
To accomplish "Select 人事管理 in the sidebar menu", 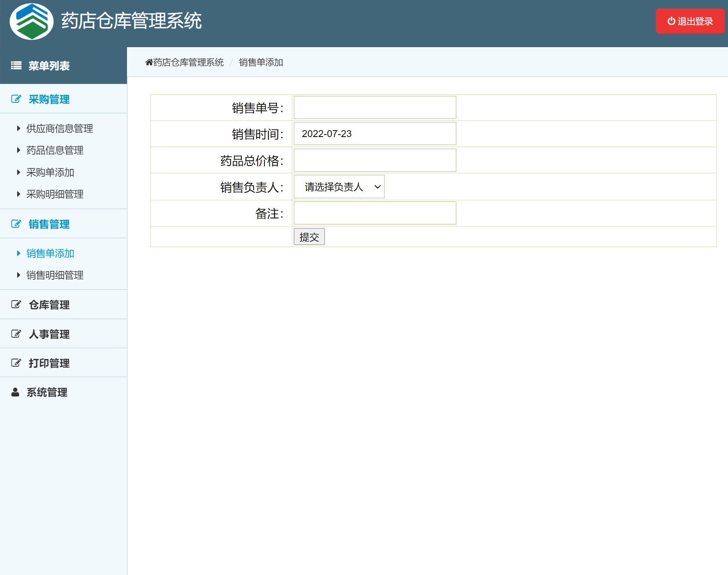I will point(48,334).
